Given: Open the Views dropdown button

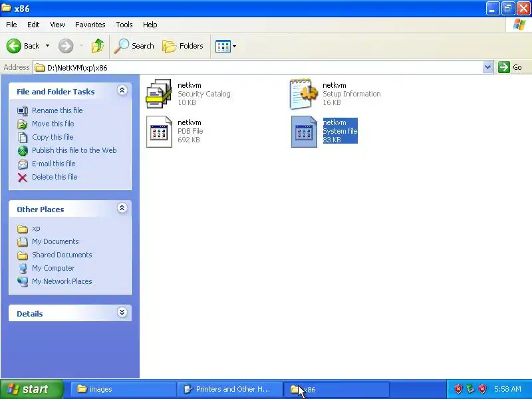Looking at the screenshot, I should coord(225,46).
